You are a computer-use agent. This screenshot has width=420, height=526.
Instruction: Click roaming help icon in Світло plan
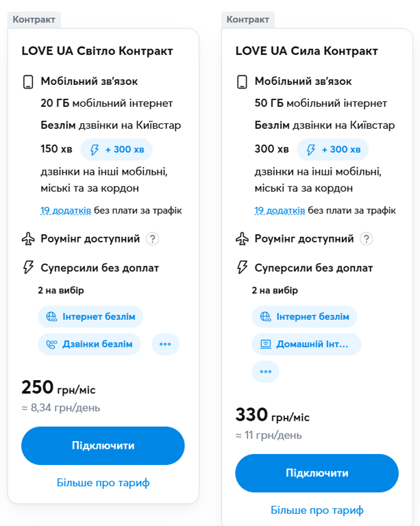point(153,239)
